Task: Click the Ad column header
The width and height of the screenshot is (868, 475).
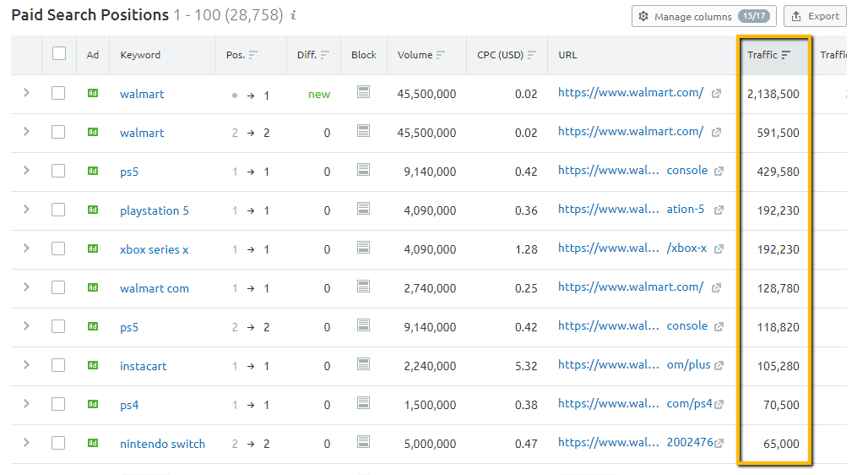Action: (x=92, y=55)
